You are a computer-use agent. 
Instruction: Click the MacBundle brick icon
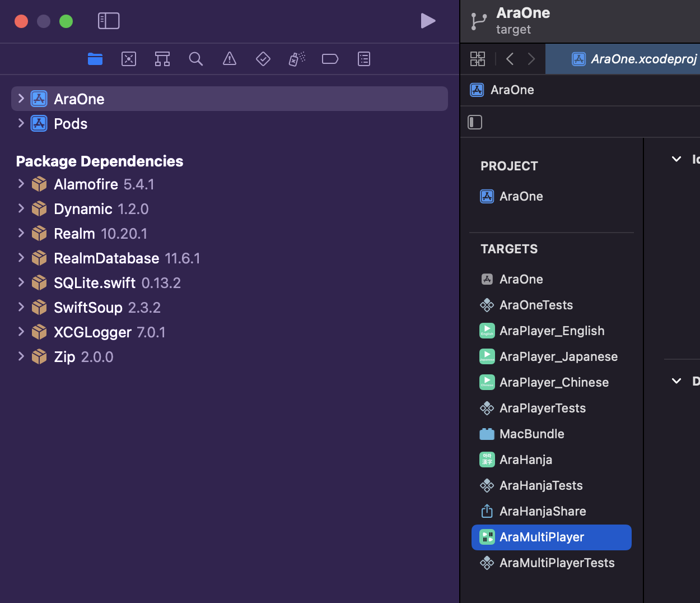point(487,434)
